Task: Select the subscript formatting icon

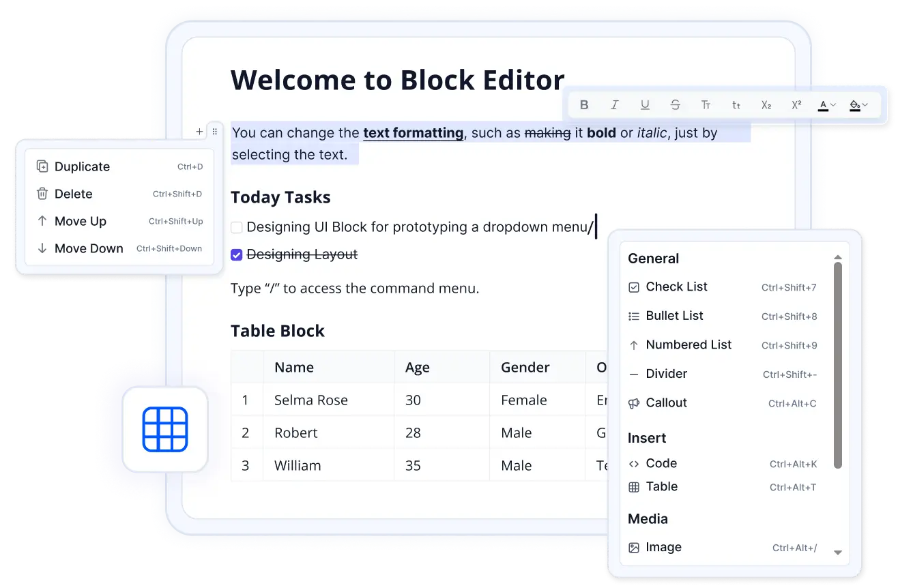Action: [766, 104]
